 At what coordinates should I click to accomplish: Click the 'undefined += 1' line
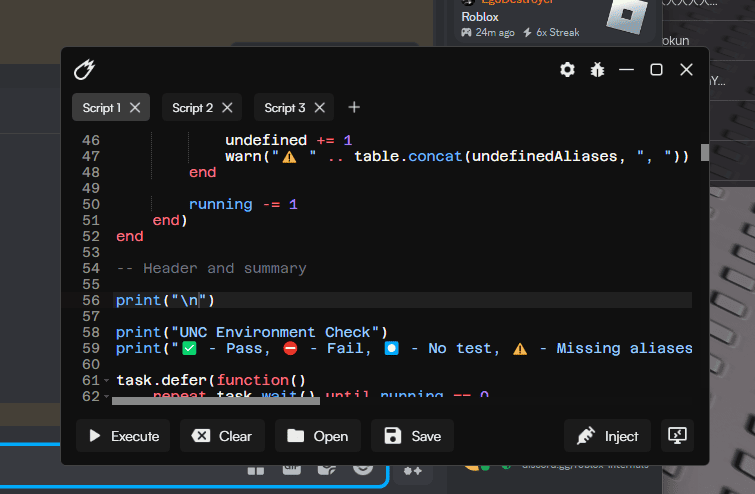(288, 140)
